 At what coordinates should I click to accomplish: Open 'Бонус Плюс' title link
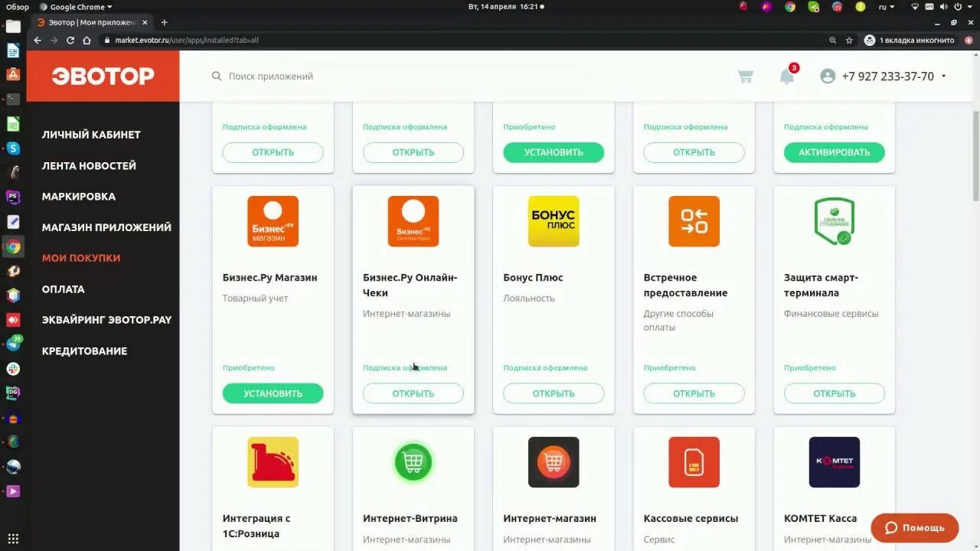click(533, 278)
